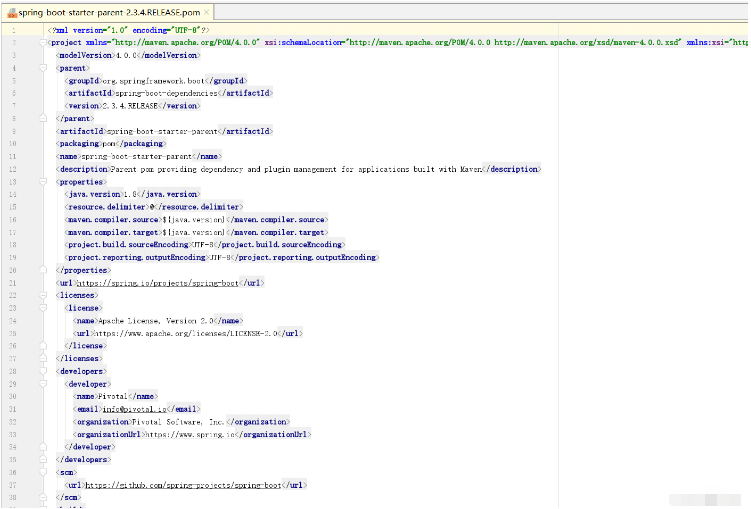This screenshot has height=509, width=751.
Task: Click the packaging pom value
Action: pos(109,144)
